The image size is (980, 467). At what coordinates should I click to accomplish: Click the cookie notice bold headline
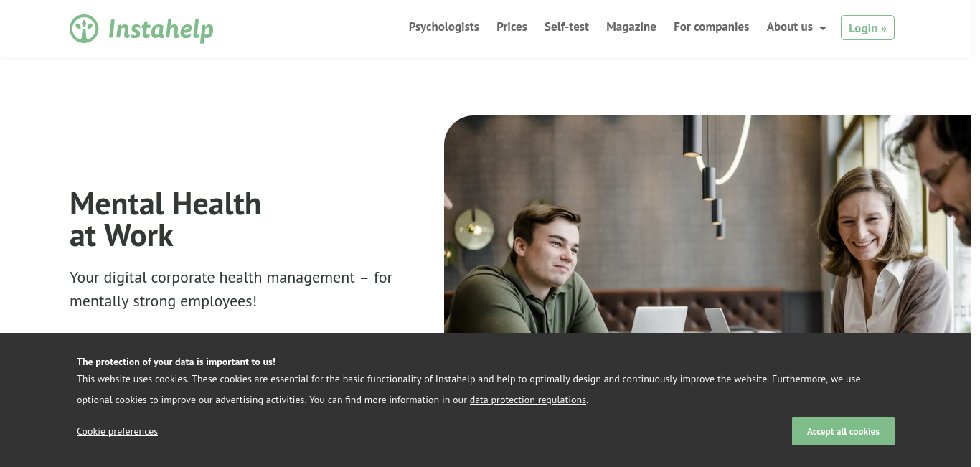pyautogui.click(x=176, y=362)
